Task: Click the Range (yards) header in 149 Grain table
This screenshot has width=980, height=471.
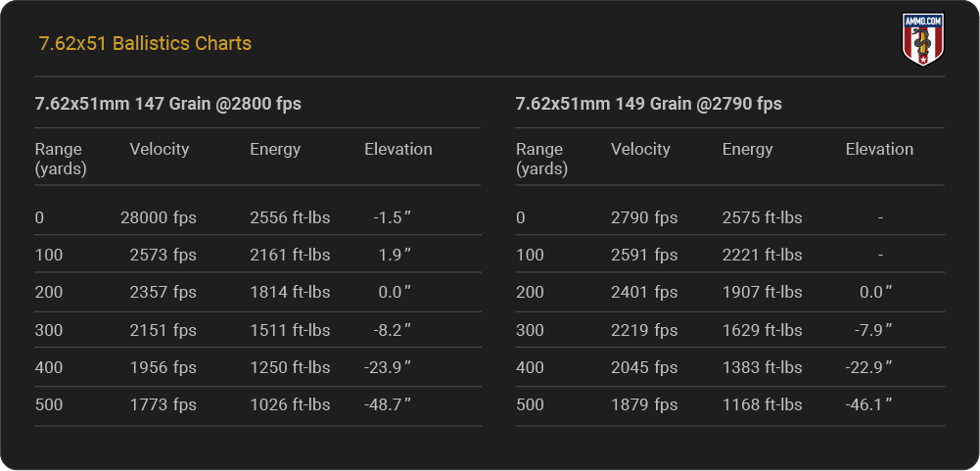Action: point(540,159)
